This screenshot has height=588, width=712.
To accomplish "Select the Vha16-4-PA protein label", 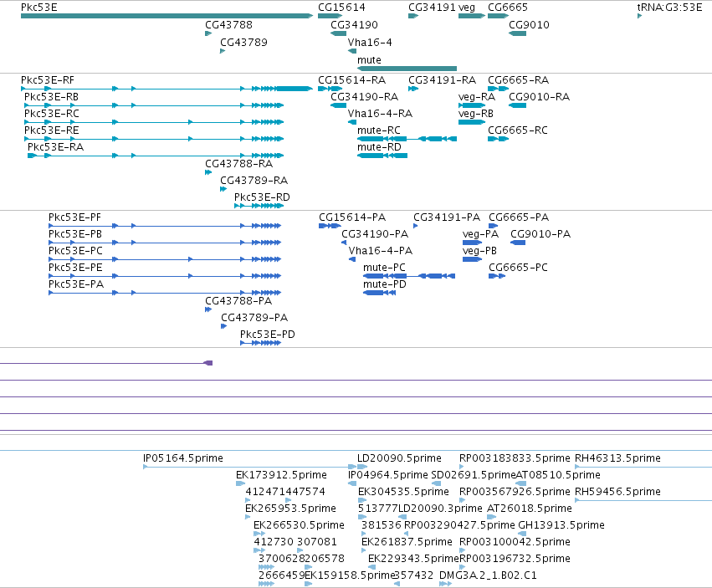I will pos(381,251).
